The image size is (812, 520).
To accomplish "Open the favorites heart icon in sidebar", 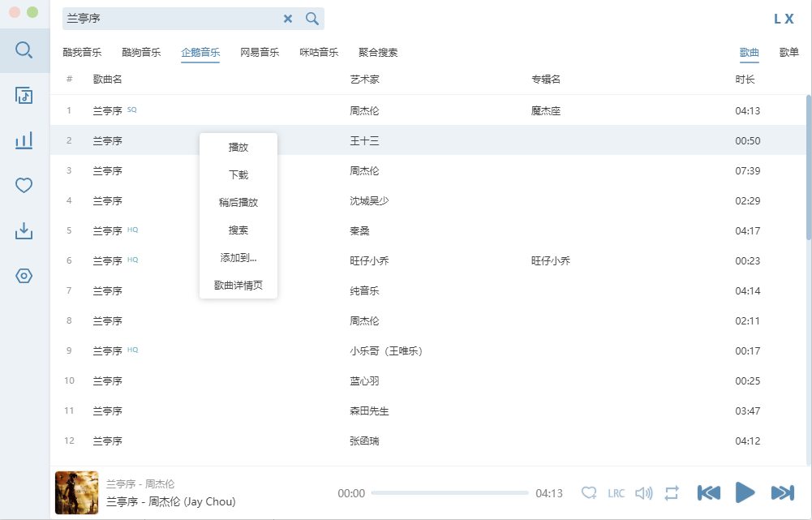I will tap(24, 186).
